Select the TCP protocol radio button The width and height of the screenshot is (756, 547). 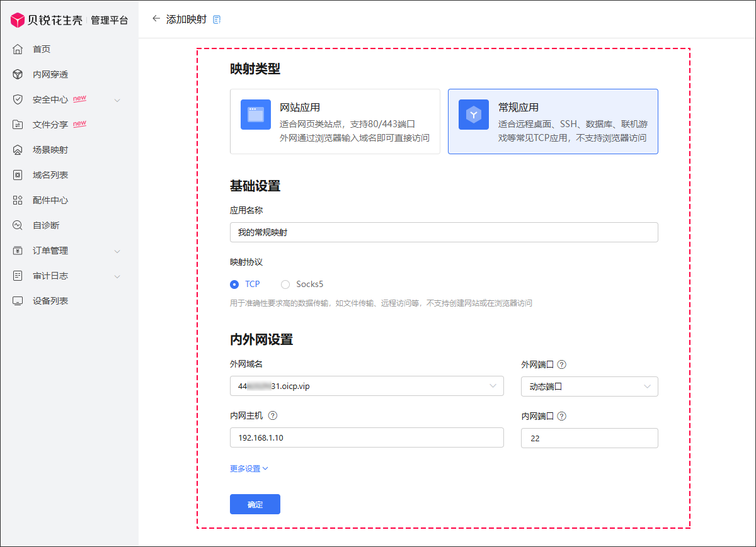point(235,285)
